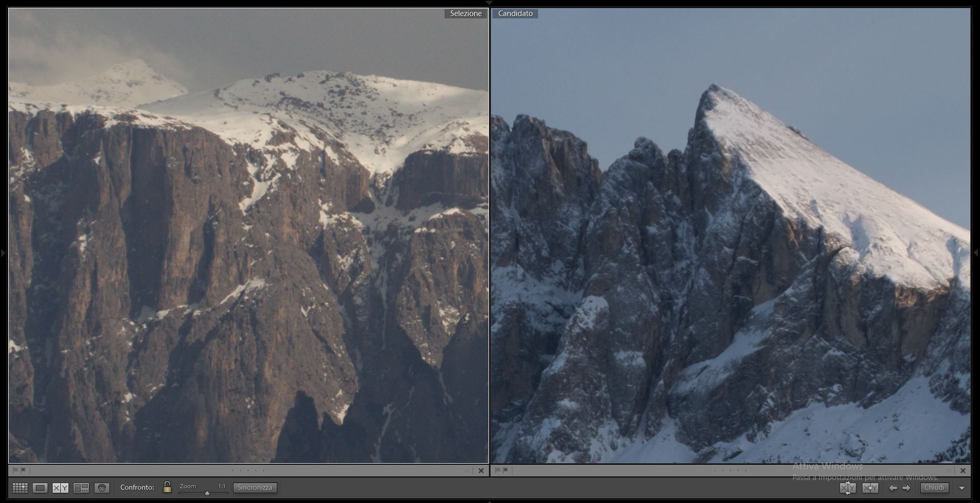
Task: Click the Chiudi button
Action: [x=934, y=488]
